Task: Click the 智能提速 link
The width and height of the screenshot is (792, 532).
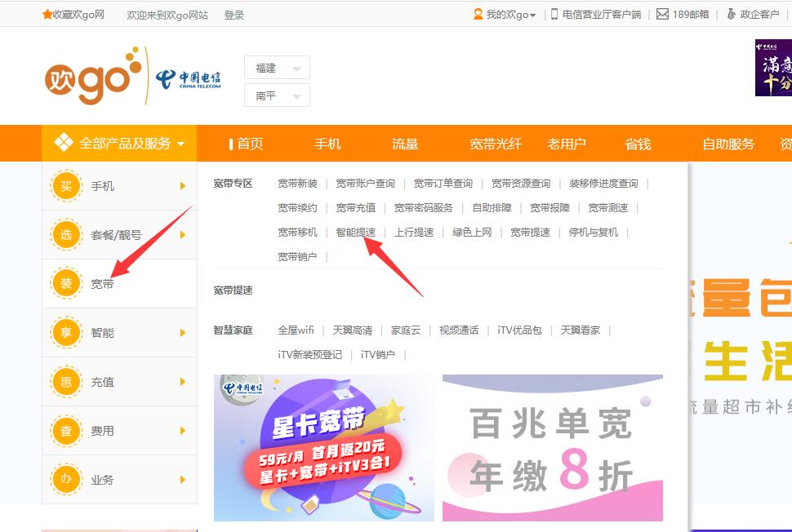Action: tap(356, 233)
